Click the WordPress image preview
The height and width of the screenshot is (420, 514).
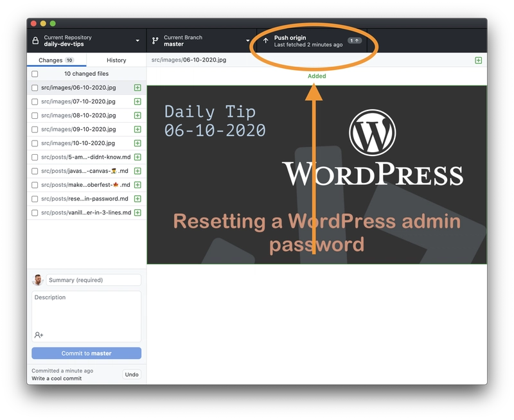pyautogui.click(x=317, y=175)
